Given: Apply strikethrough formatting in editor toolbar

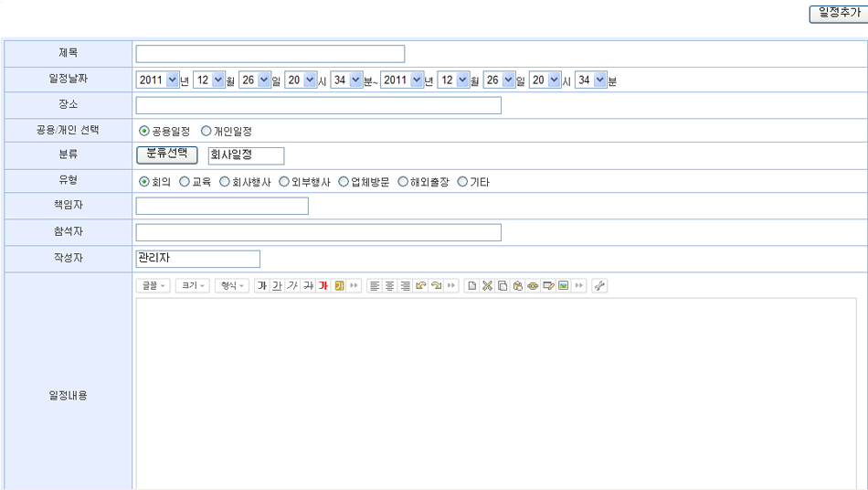Looking at the screenshot, I should coord(308,286).
